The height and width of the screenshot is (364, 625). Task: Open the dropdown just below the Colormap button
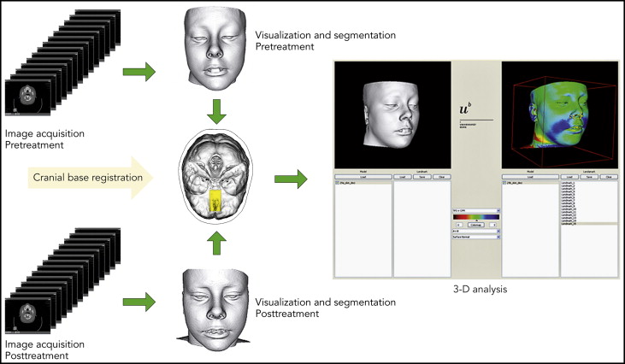click(x=475, y=232)
